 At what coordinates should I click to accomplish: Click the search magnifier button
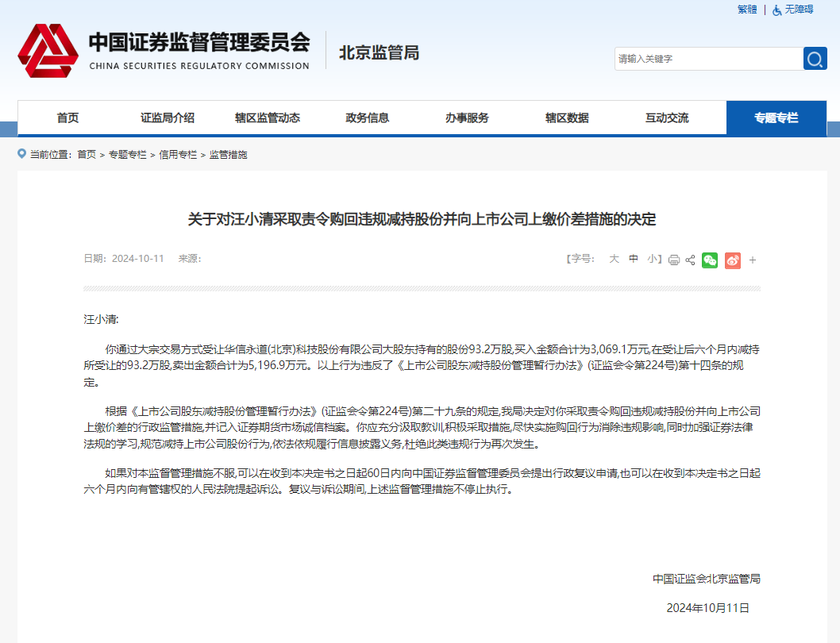tap(815, 59)
